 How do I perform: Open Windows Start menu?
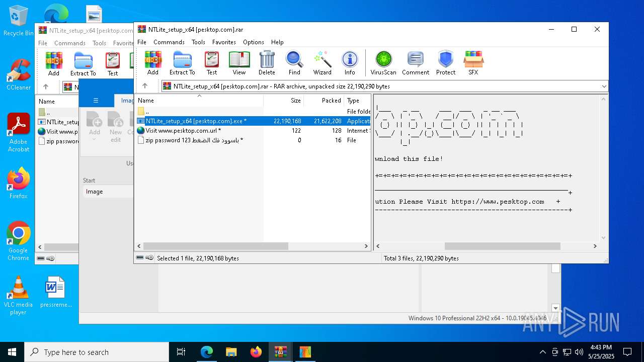click(x=12, y=352)
